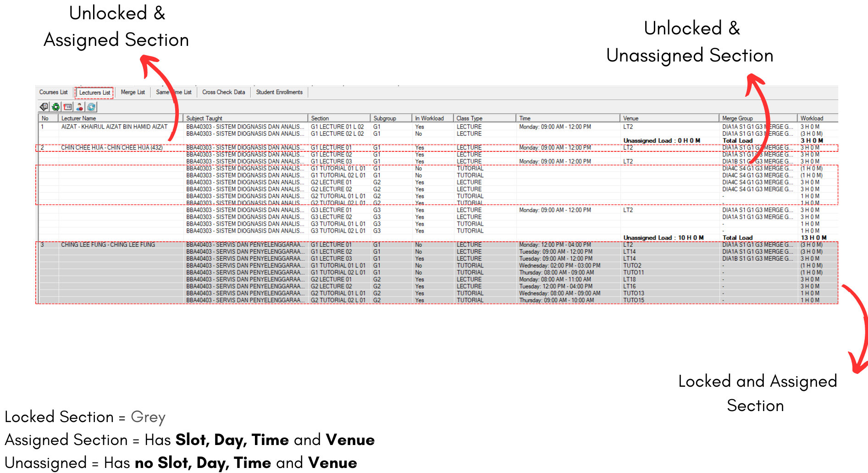Click the green recycle icon
This screenshot has width=868, height=473.
[56, 107]
